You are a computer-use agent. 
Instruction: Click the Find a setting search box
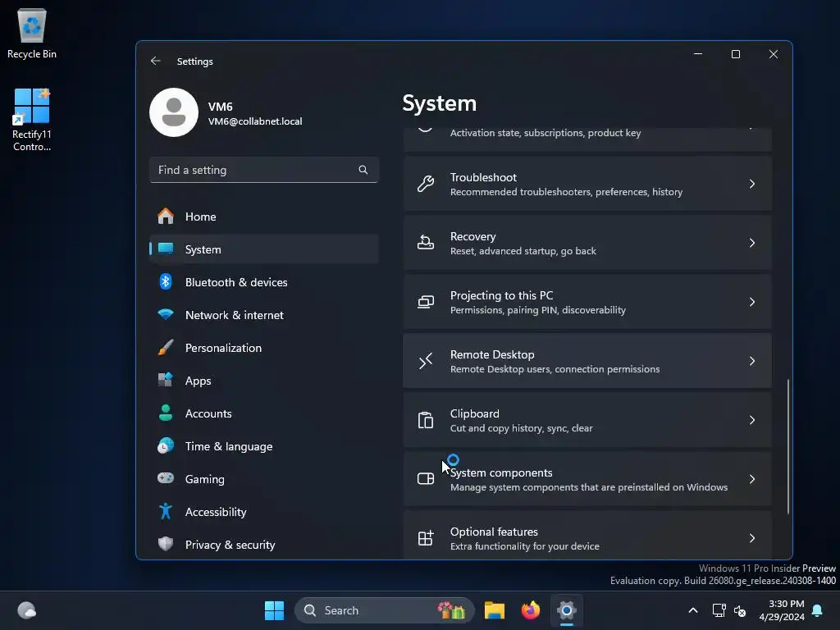pos(263,170)
